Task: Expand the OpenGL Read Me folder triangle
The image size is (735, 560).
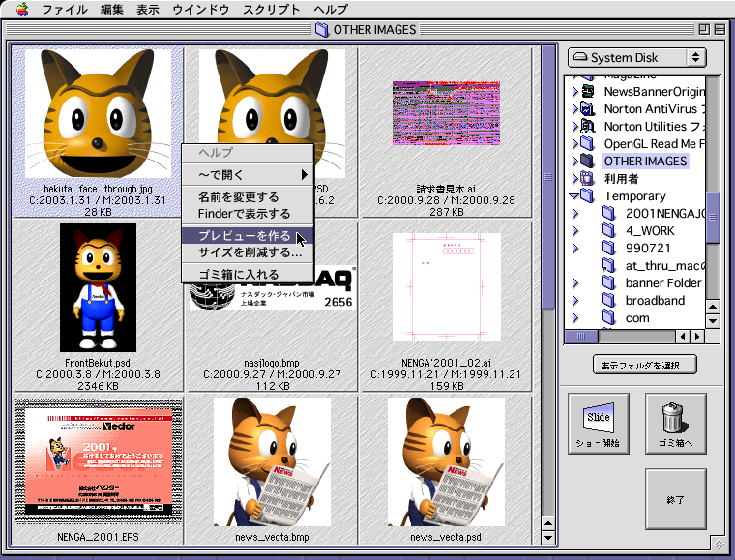Action: click(575, 143)
